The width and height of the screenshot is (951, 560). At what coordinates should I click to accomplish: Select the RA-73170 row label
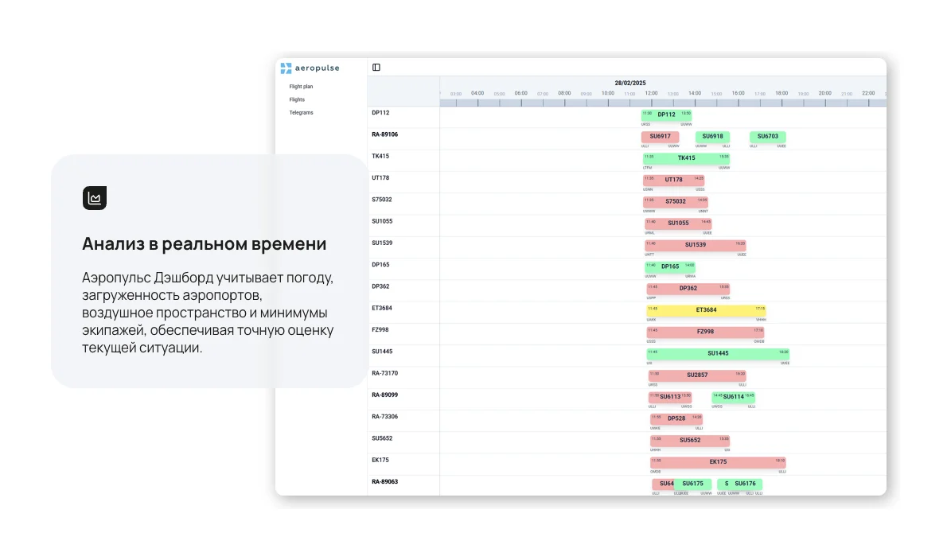click(x=384, y=373)
